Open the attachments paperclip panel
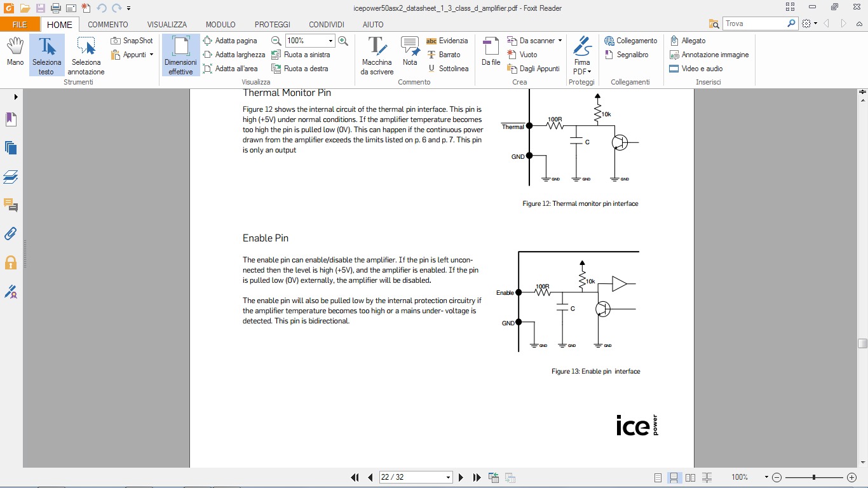 coord(11,233)
